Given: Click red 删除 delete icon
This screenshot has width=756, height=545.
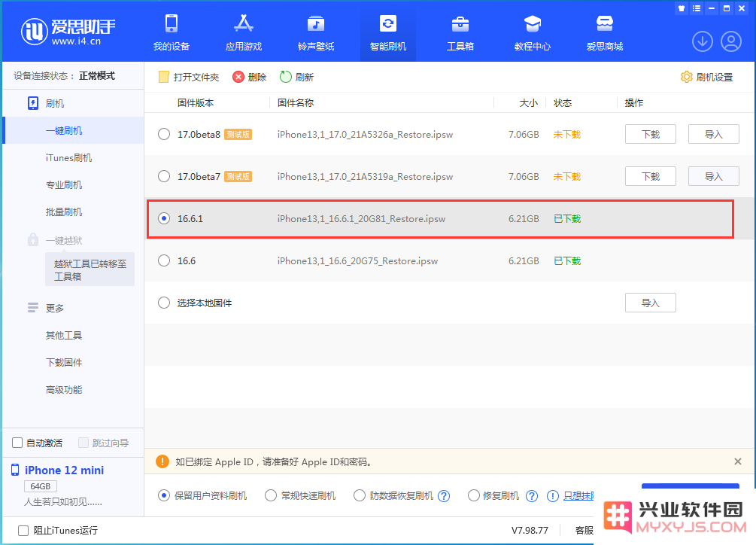Looking at the screenshot, I should (x=238, y=77).
